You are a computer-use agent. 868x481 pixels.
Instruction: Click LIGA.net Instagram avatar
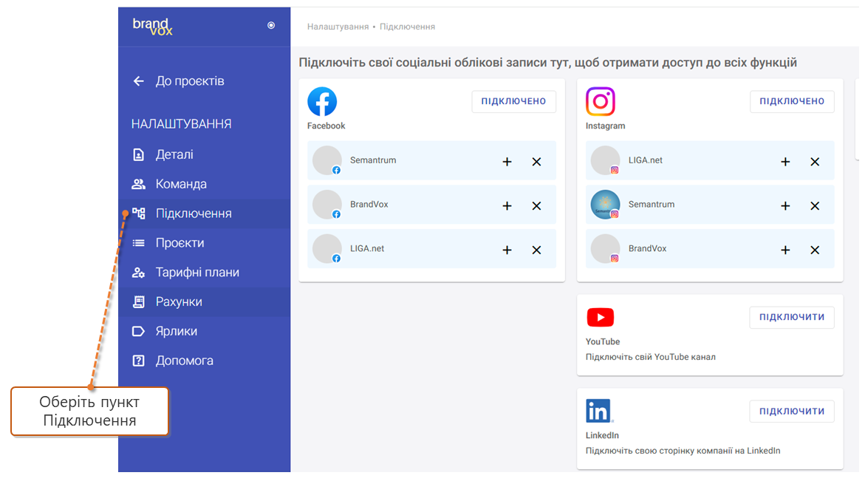click(606, 160)
